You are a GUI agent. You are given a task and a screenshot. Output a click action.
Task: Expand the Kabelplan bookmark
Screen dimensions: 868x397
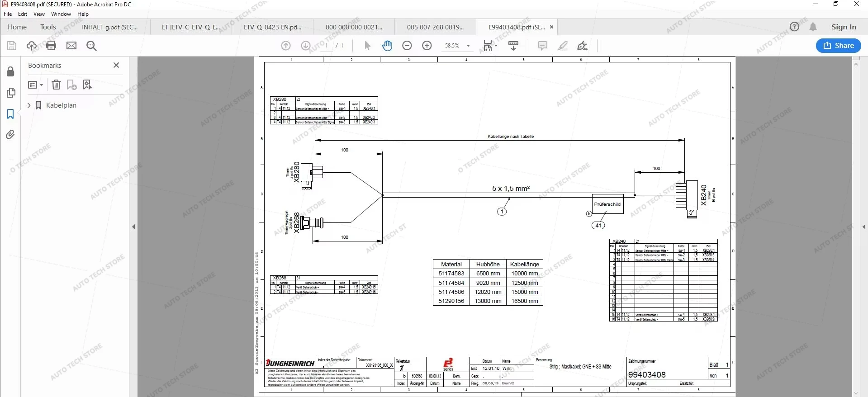point(29,105)
